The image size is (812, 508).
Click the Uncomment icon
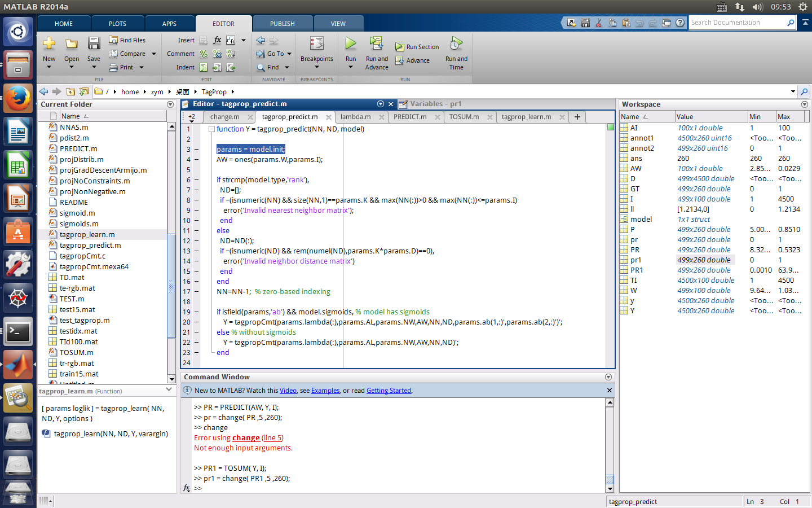[x=217, y=54]
